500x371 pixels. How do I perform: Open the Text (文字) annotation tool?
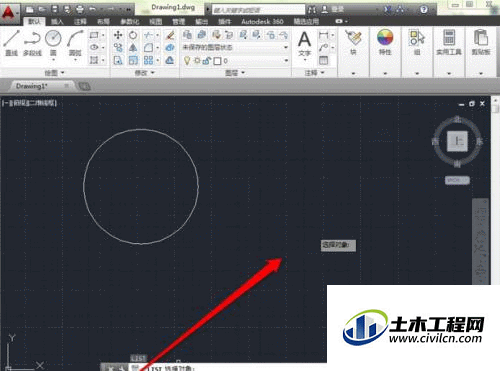pyautogui.click(x=304, y=45)
